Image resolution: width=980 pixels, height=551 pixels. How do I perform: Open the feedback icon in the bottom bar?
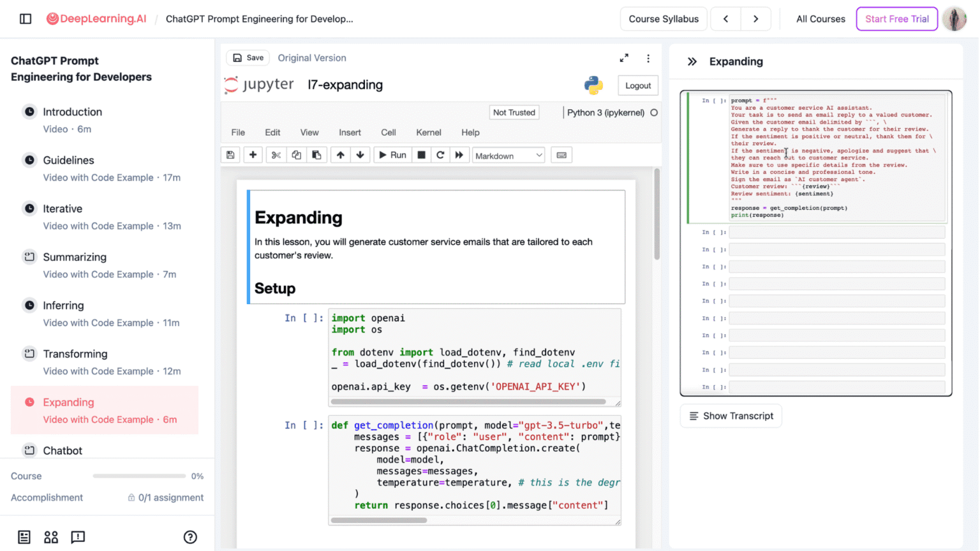click(x=78, y=537)
